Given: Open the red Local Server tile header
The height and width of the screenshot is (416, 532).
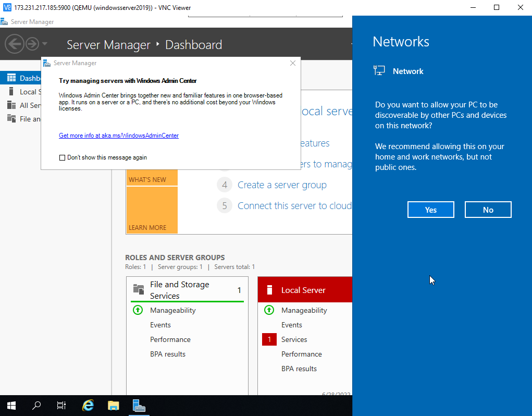Looking at the screenshot, I should pos(305,290).
